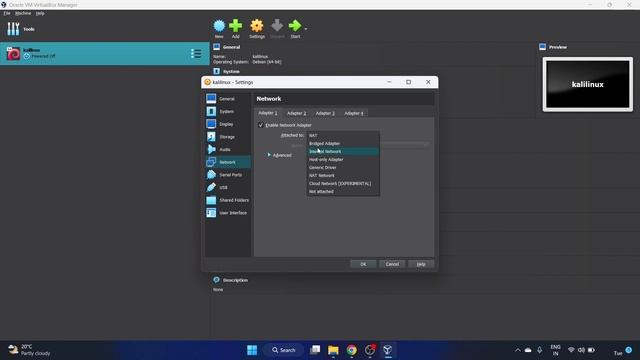This screenshot has width=640, height=360.
Task: Click the System section header in details
Action: coord(231,71)
